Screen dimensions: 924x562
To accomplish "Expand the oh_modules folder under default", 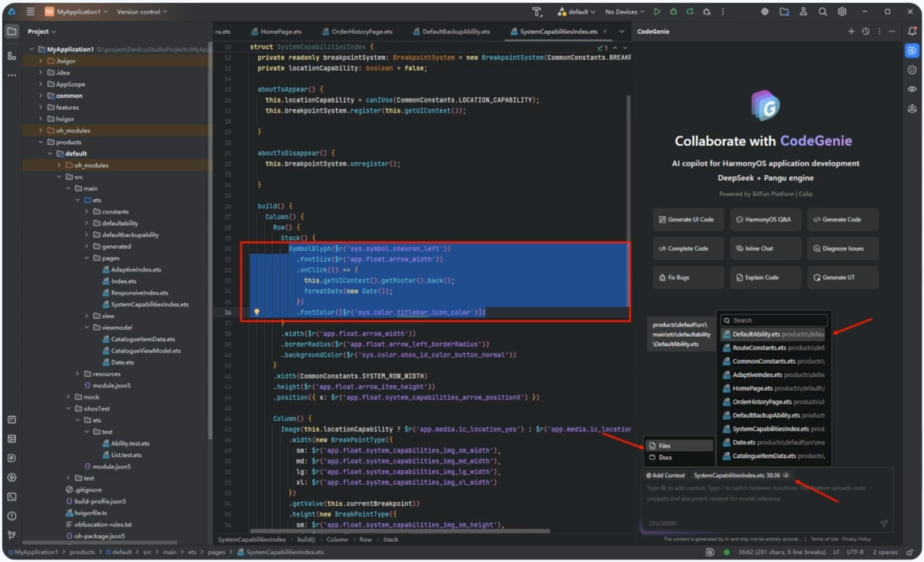I will pos(59,165).
